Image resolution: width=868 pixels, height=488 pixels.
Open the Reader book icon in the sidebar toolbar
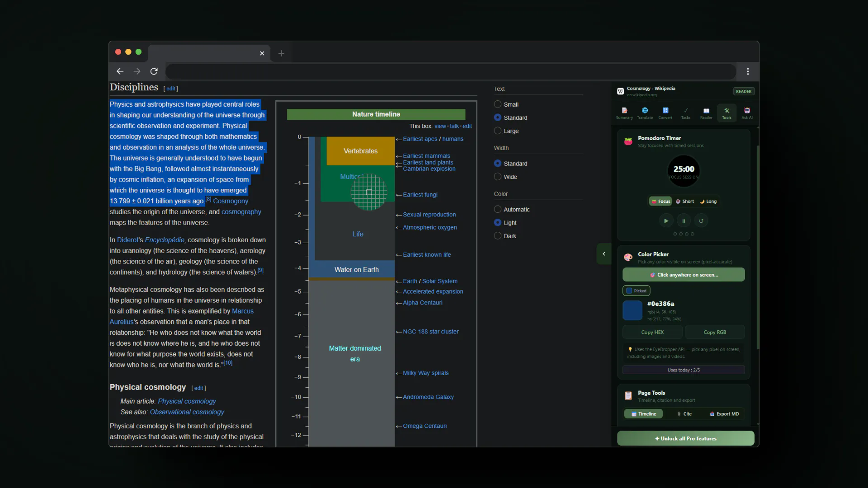pos(706,113)
